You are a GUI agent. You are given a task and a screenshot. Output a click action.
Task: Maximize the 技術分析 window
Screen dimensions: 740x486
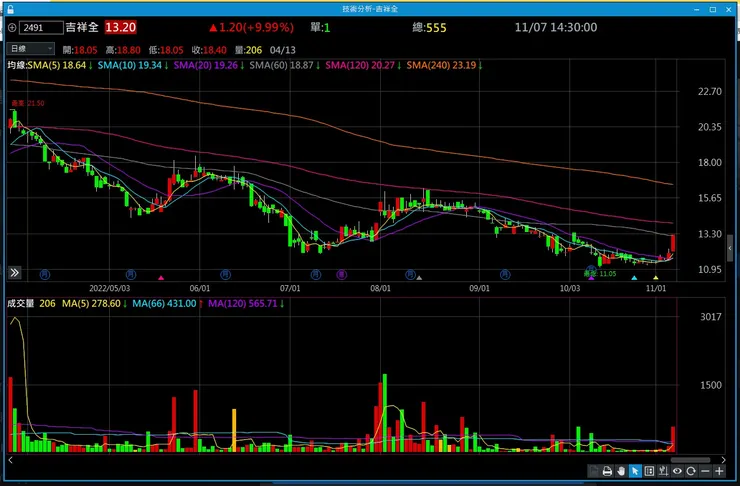click(713, 9)
